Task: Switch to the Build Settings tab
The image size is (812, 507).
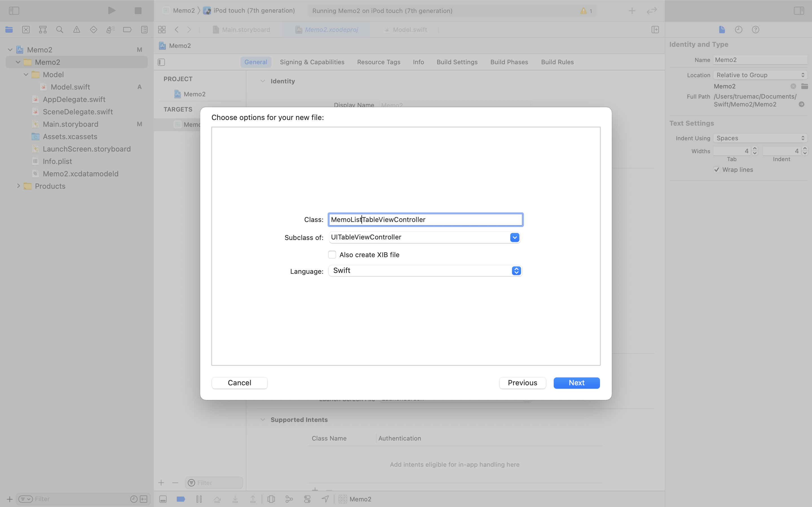Action: pyautogui.click(x=457, y=62)
